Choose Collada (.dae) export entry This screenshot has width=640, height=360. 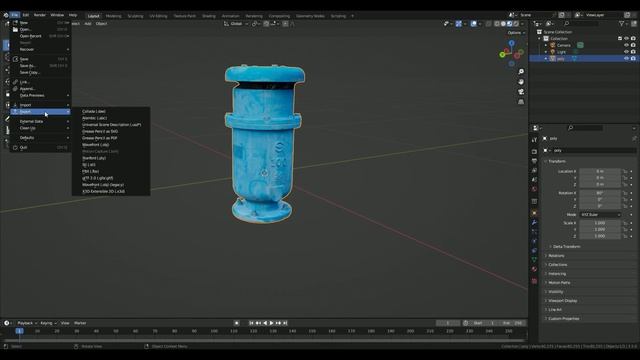(94, 111)
